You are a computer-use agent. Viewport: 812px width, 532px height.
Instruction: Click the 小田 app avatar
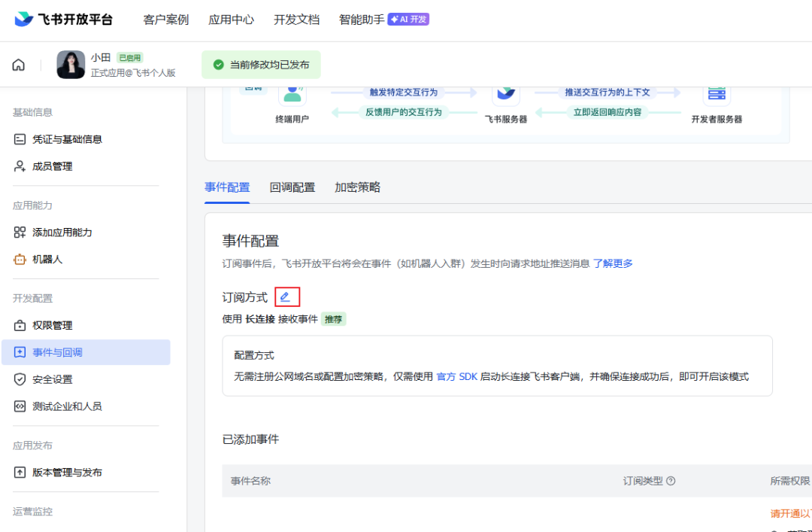click(71, 65)
